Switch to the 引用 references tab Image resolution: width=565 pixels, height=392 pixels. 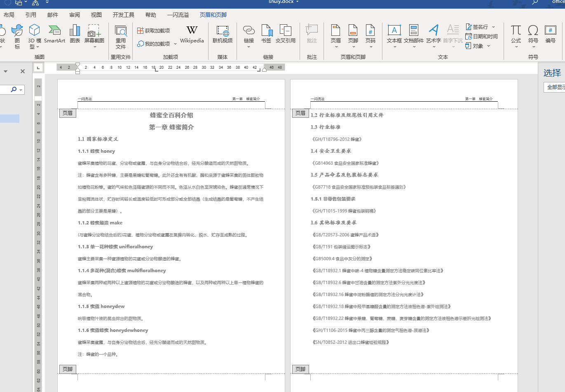coord(31,15)
